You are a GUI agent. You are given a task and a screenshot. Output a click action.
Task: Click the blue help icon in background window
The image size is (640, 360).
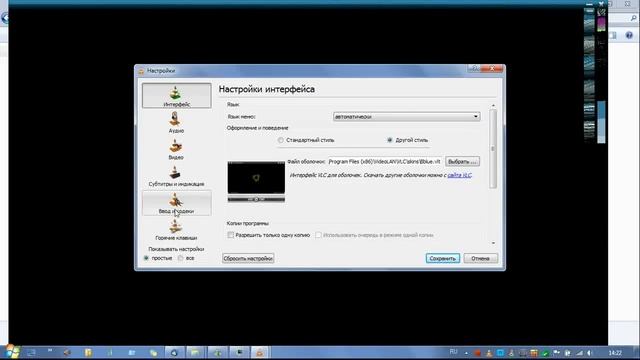[629, 36]
